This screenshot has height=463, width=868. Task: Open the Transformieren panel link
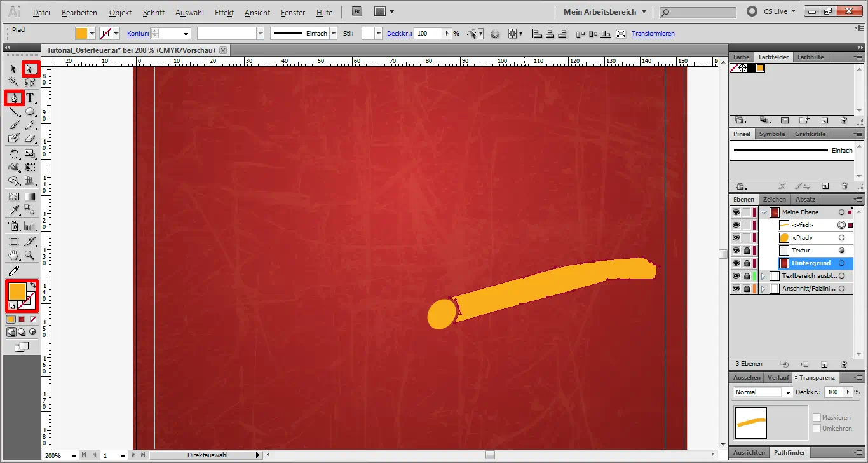pos(653,33)
